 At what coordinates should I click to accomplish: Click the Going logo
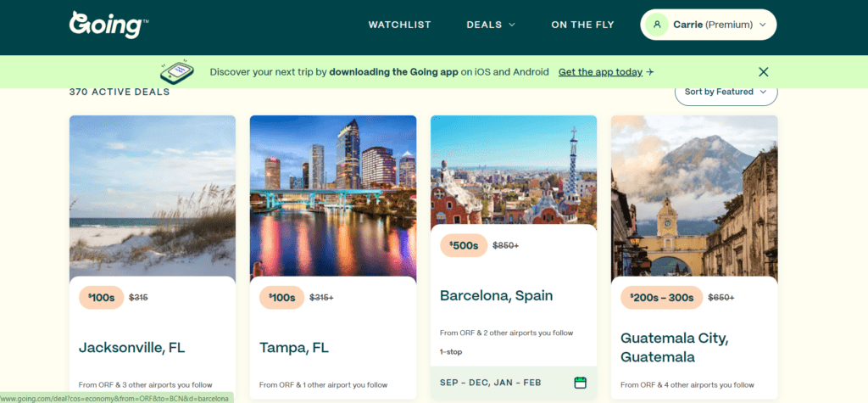coord(109,25)
